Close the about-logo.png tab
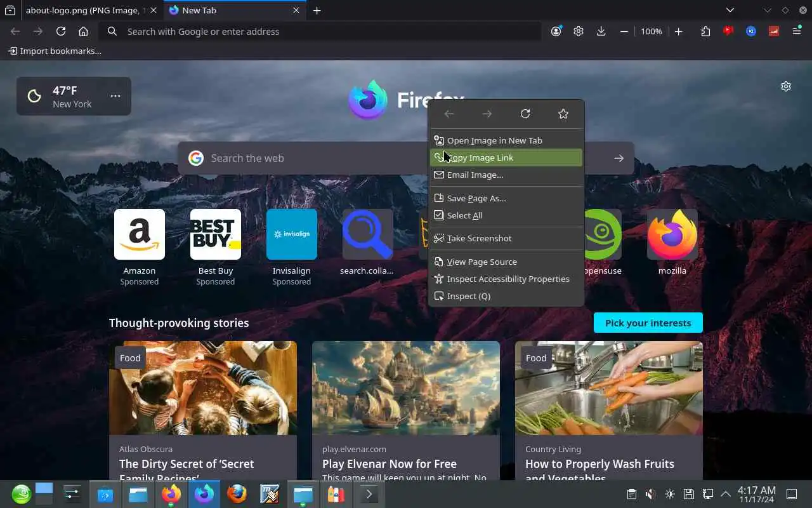This screenshot has width=812, height=508. (x=154, y=10)
